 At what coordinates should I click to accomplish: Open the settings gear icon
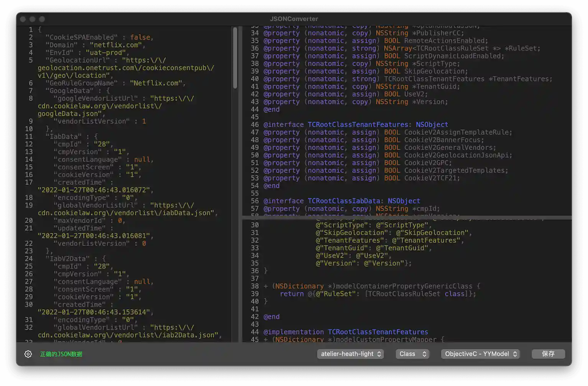tap(28, 354)
